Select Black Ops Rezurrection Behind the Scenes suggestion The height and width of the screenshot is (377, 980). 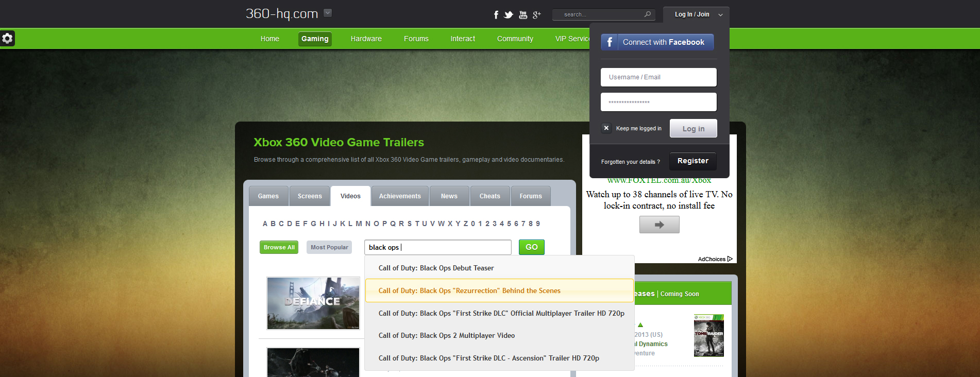(x=499, y=290)
